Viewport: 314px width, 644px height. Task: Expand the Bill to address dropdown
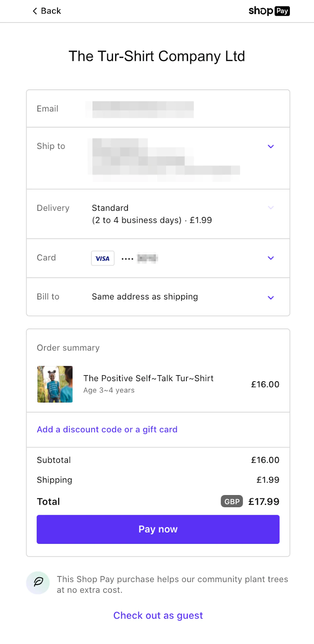271,297
